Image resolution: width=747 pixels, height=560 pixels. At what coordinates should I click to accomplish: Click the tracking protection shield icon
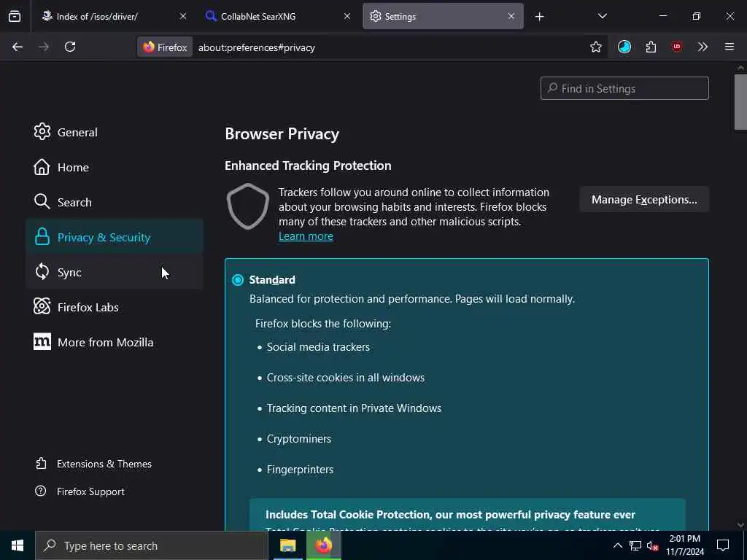coord(248,206)
